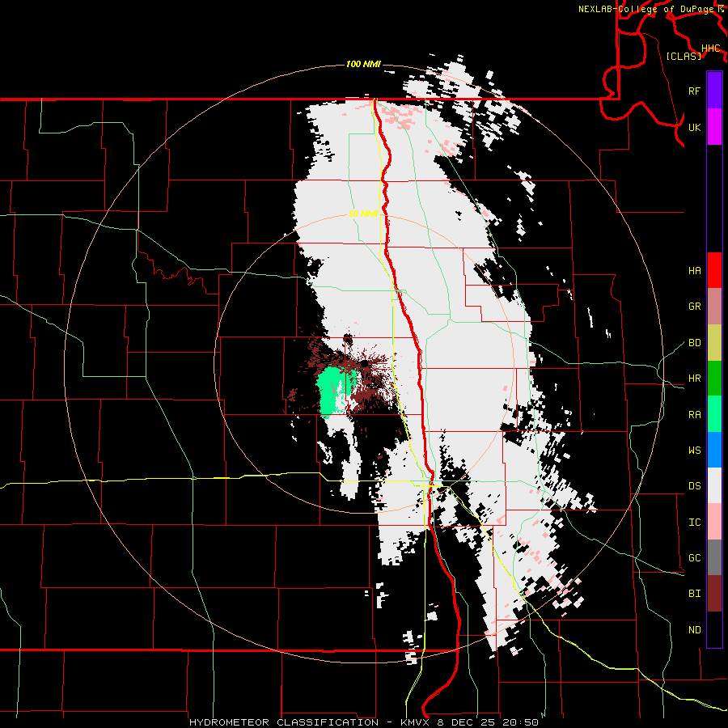Screen dimensions: 728x728
Task: Click the DS legend label
Action: [x=695, y=486]
